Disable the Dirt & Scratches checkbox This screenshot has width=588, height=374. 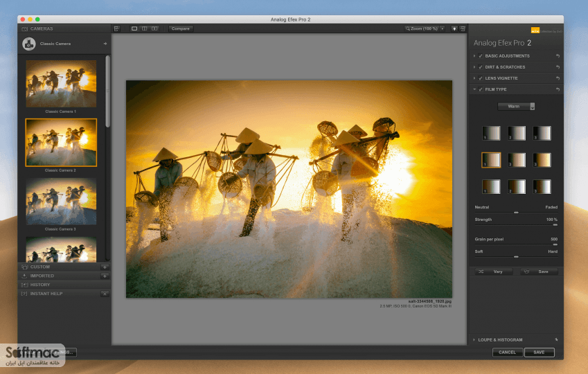481,67
